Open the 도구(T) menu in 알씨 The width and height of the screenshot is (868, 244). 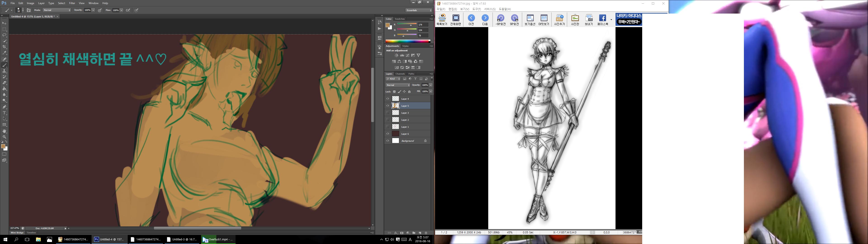coord(476,9)
